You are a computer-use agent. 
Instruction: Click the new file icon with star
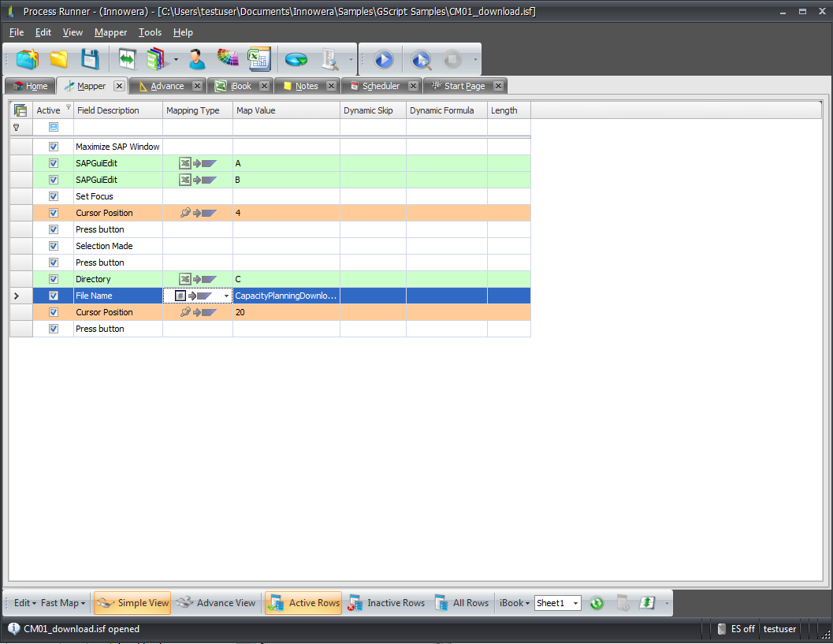tap(28, 59)
